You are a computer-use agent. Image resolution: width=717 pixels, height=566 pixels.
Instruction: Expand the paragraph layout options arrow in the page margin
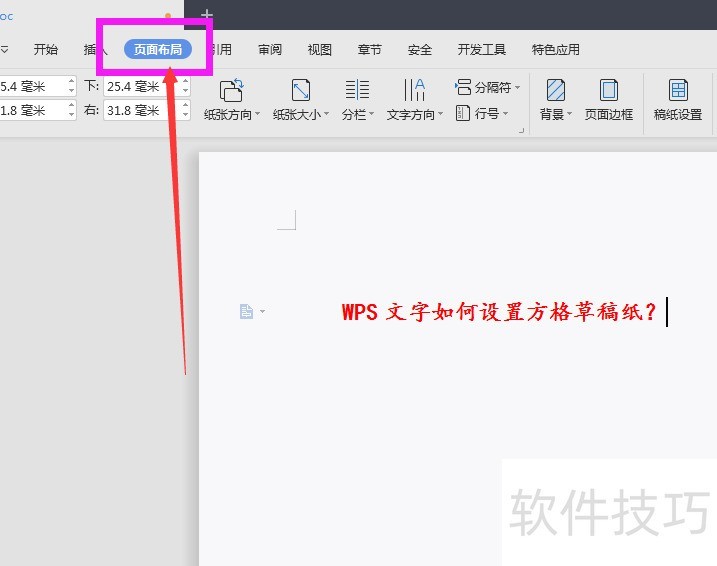coord(262,311)
